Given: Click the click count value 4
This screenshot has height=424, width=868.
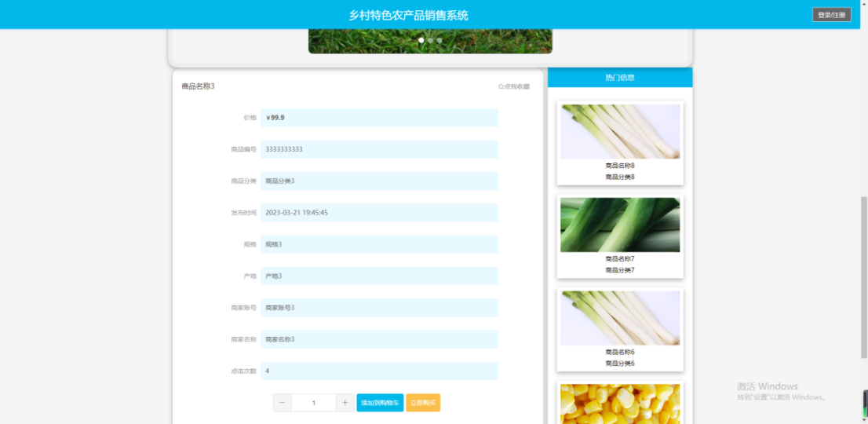Looking at the screenshot, I should (x=268, y=371).
